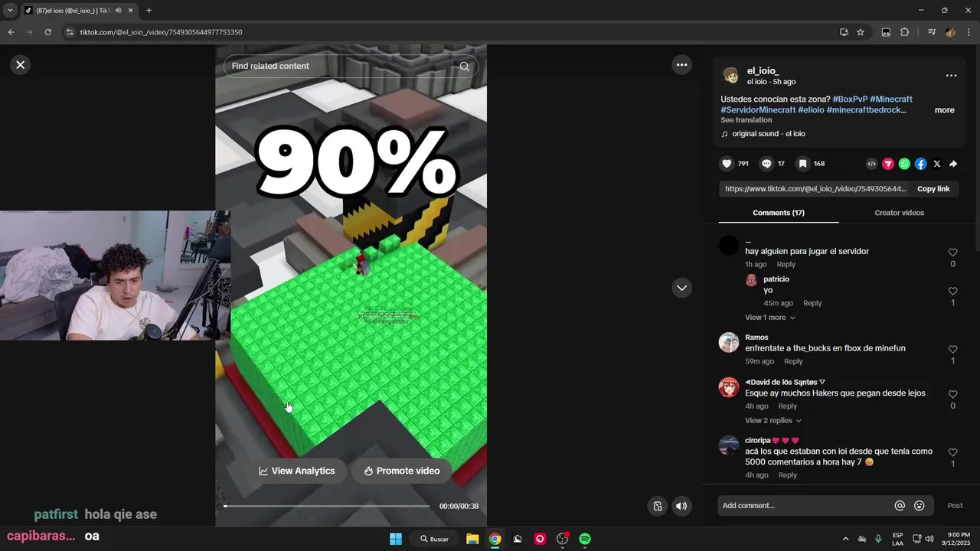
Task: Reply to the Ramos comment
Action: click(793, 361)
